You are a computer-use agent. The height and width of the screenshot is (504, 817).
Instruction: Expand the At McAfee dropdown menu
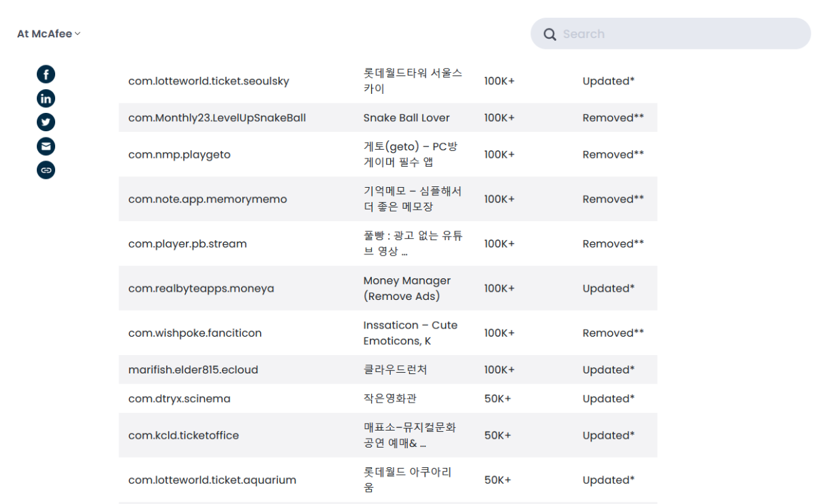point(48,34)
